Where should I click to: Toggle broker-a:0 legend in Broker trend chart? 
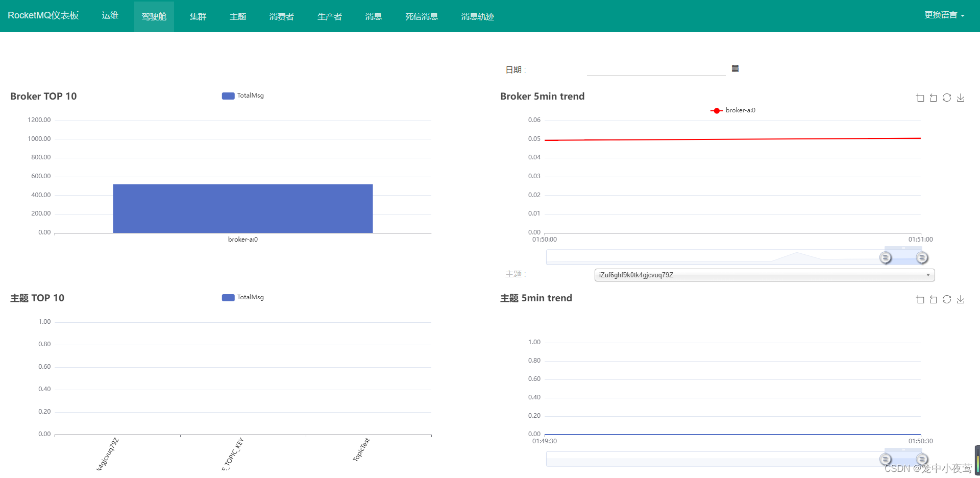pyautogui.click(x=732, y=110)
